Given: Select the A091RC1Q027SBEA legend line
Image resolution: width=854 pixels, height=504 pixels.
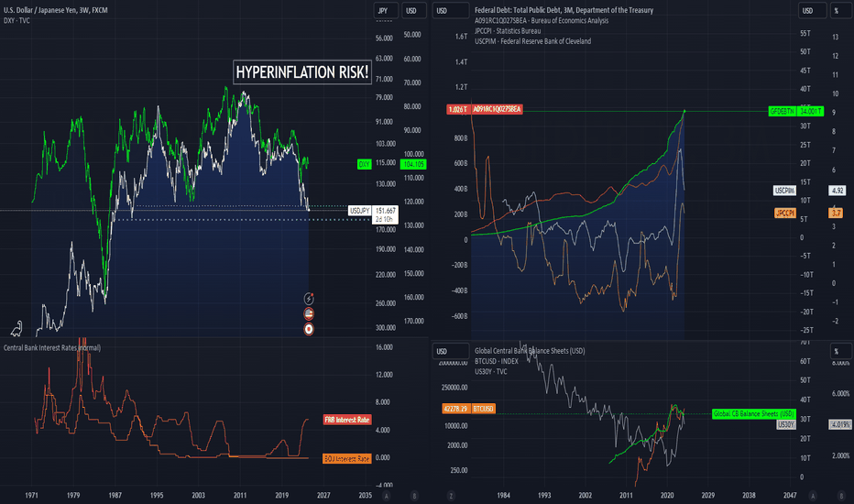Looking at the screenshot, I should 542,21.
